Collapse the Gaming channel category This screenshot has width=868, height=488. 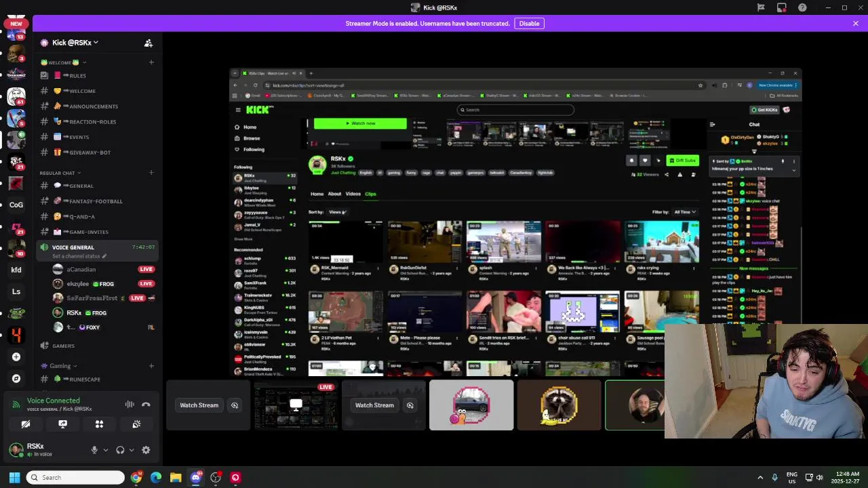point(59,366)
